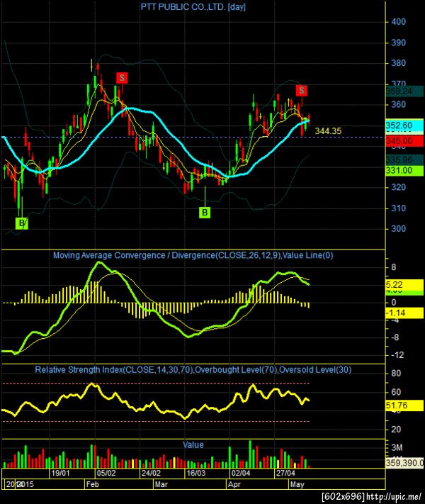Click the 02/04 date label
Screen dimensions: 425x504
point(241,473)
